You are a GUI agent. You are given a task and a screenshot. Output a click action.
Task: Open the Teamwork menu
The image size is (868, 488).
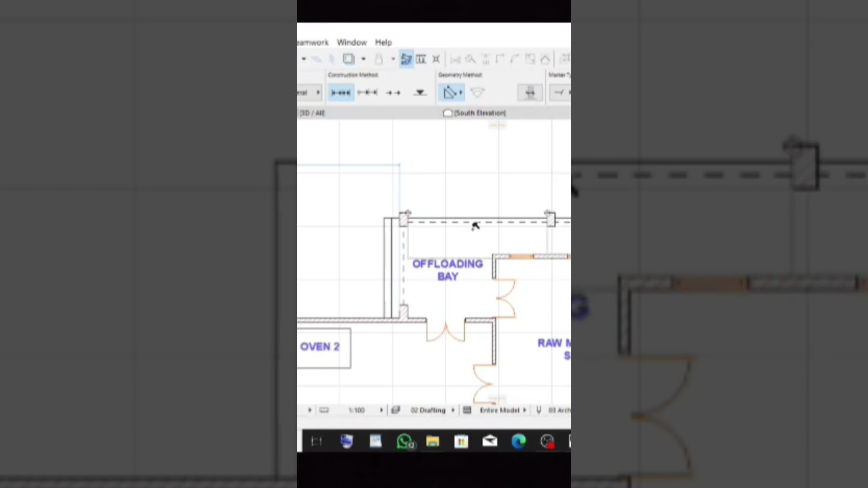(x=313, y=42)
